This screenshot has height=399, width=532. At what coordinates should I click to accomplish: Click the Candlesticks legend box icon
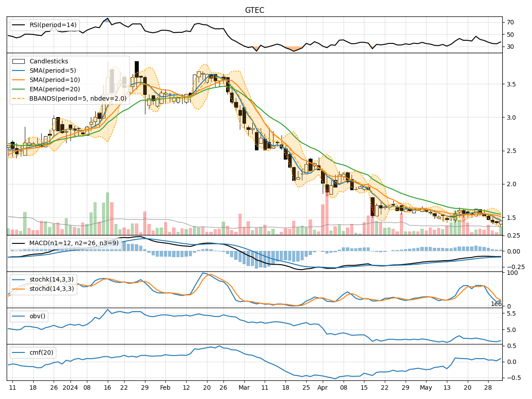click(x=19, y=61)
